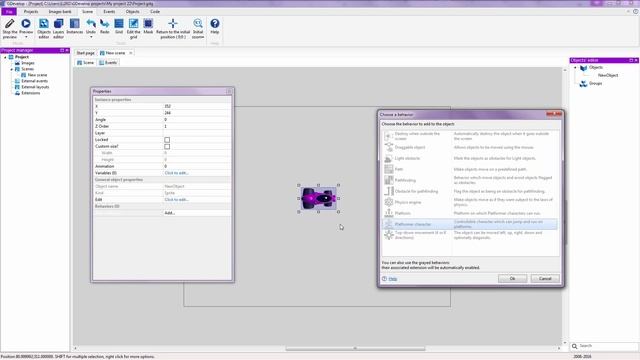Click 'Click to edit...' next to Edit
The image size is (640, 360).
(176, 200)
